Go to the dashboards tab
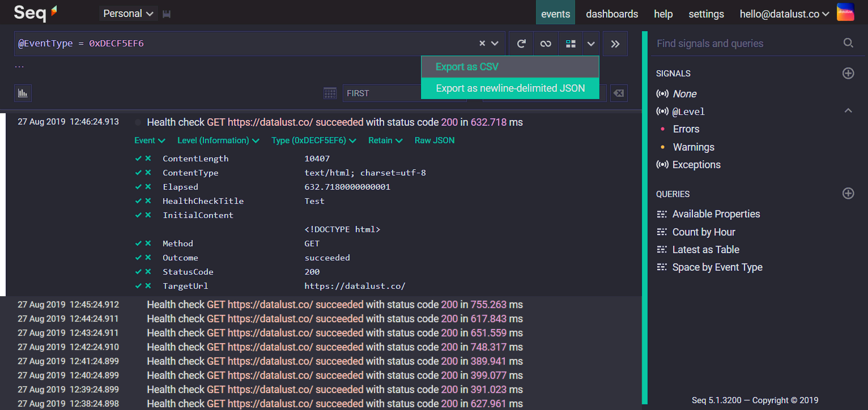The width and height of the screenshot is (868, 410). pos(612,14)
